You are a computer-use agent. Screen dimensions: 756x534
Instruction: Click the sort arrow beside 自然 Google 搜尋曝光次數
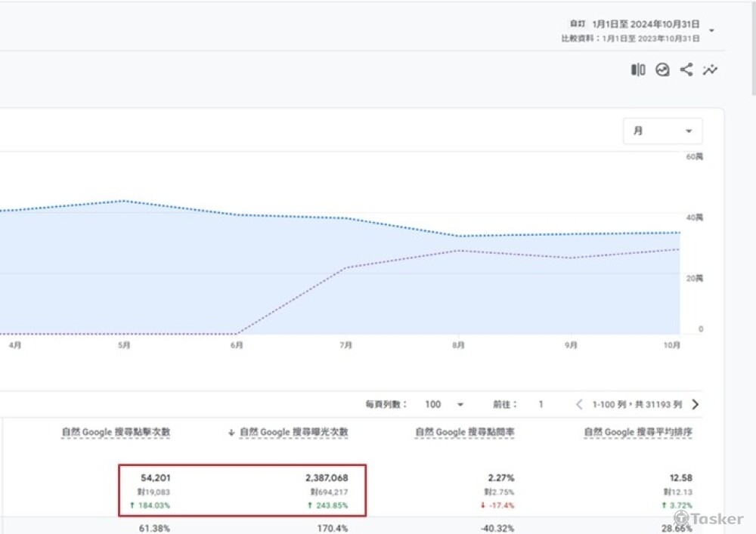coord(231,433)
